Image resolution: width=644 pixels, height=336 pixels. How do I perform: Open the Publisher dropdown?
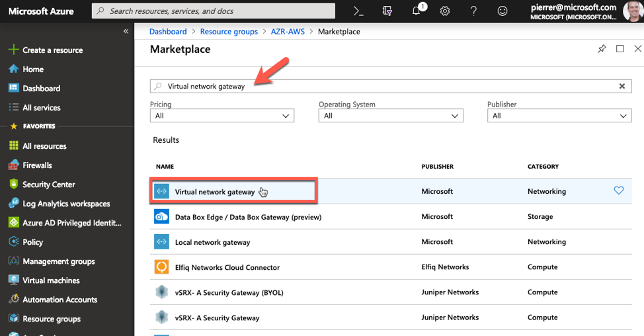coord(559,116)
